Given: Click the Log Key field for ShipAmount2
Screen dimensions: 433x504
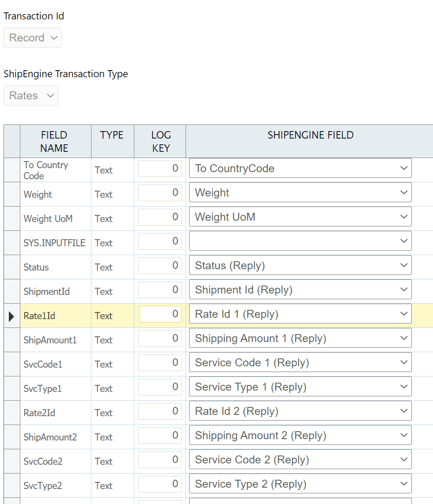Looking at the screenshot, I should point(160,435).
